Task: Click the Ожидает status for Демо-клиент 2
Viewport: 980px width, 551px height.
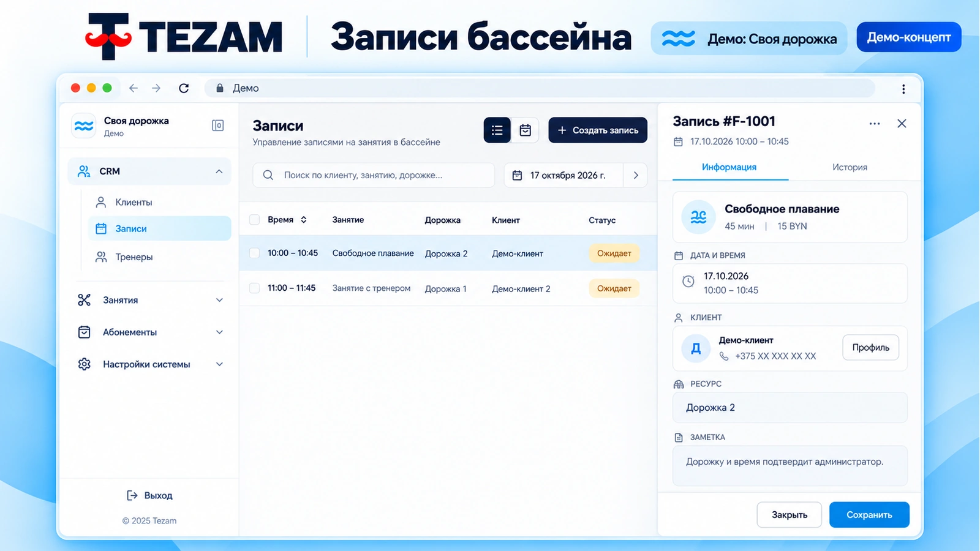Action: click(x=614, y=288)
